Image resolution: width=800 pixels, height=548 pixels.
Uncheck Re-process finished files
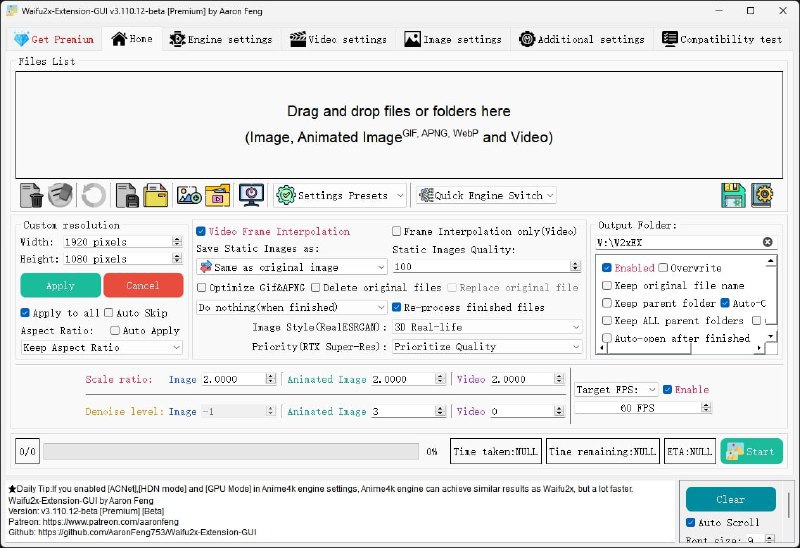coord(397,307)
